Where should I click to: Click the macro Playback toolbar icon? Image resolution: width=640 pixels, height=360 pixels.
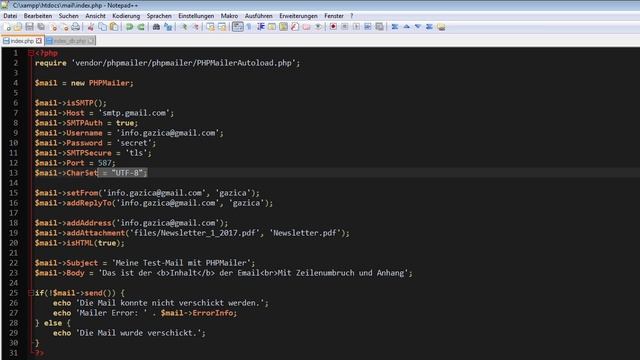click(356, 27)
